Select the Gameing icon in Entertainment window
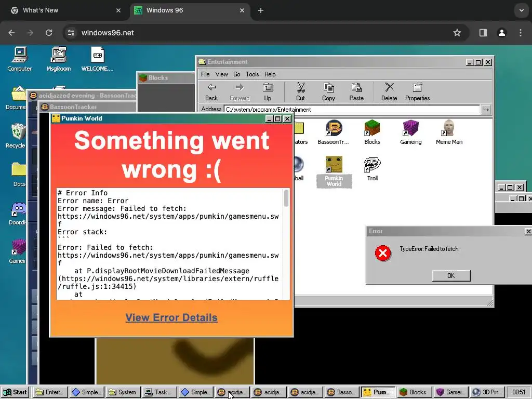The image size is (532, 399). [x=410, y=132]
